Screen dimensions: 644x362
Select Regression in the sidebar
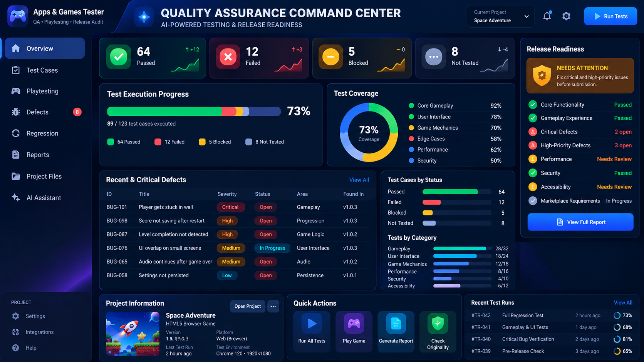pyautogui.click(x=45, y=133)
